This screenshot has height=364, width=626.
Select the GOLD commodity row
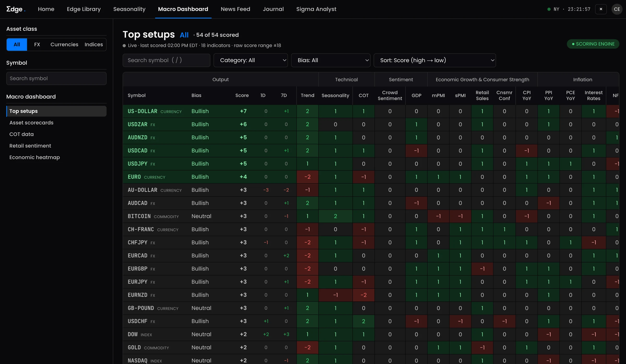pyautogui.click(x=371, y=348)
